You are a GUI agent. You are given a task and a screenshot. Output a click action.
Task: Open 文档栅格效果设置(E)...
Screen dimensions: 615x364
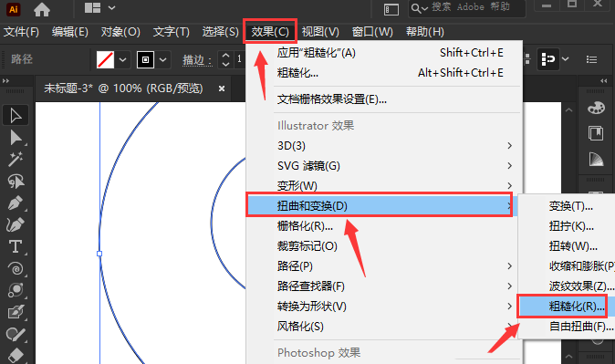point(384,99)
